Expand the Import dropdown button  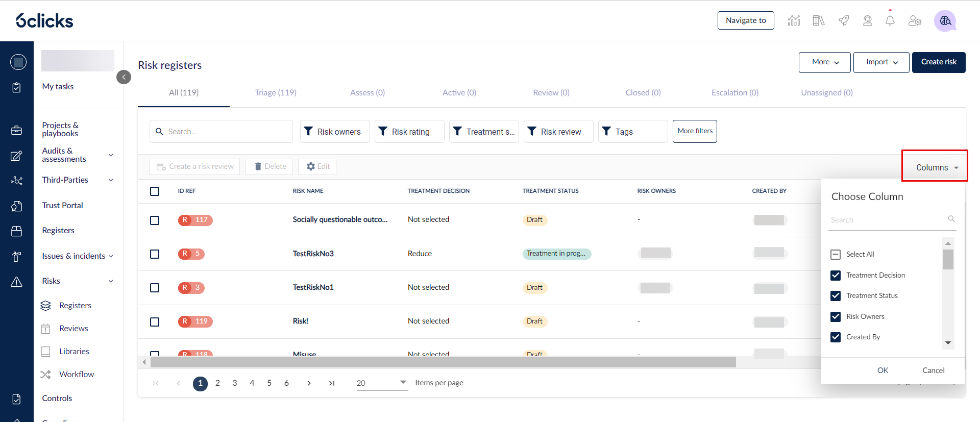881,62
